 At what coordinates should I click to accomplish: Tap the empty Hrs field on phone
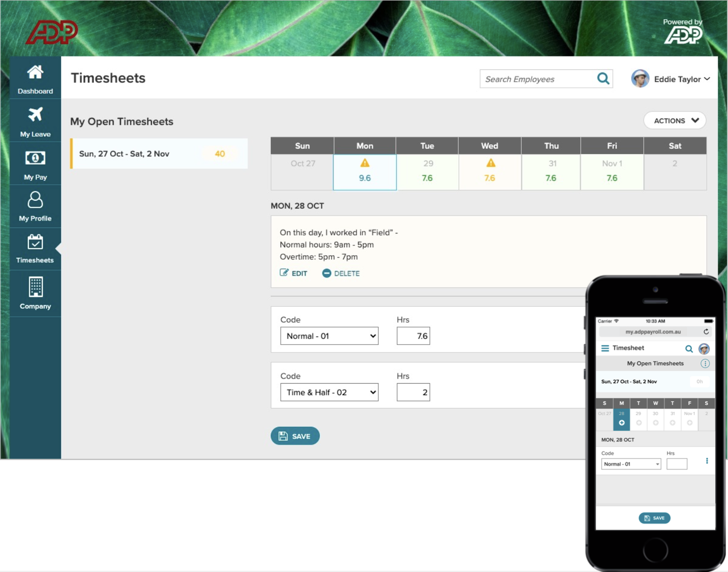click(x=677, y=464)
